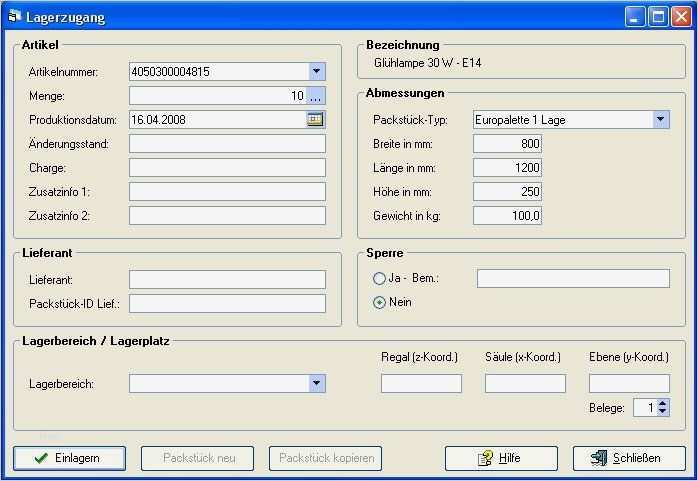Viewport: 698px width, 481px height.
Task: Decrease the Belege count with down arrow
Action: click(x=663, y=411)
